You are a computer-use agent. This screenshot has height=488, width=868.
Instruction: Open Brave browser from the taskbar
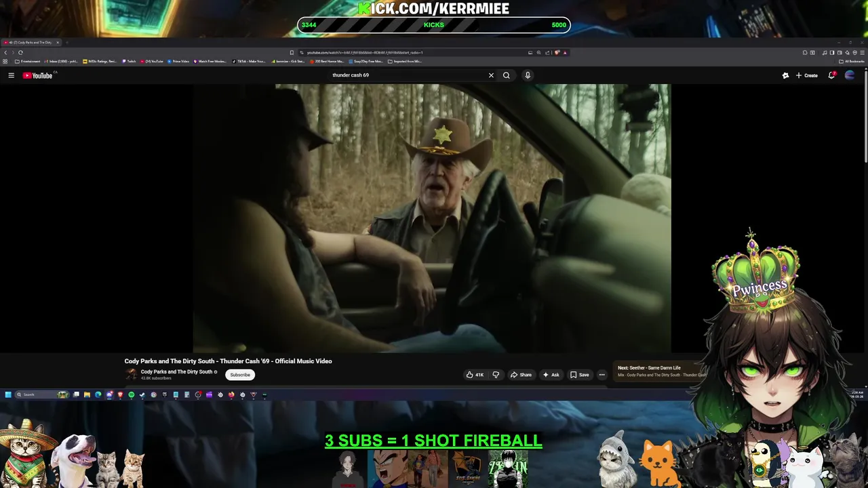120,394
